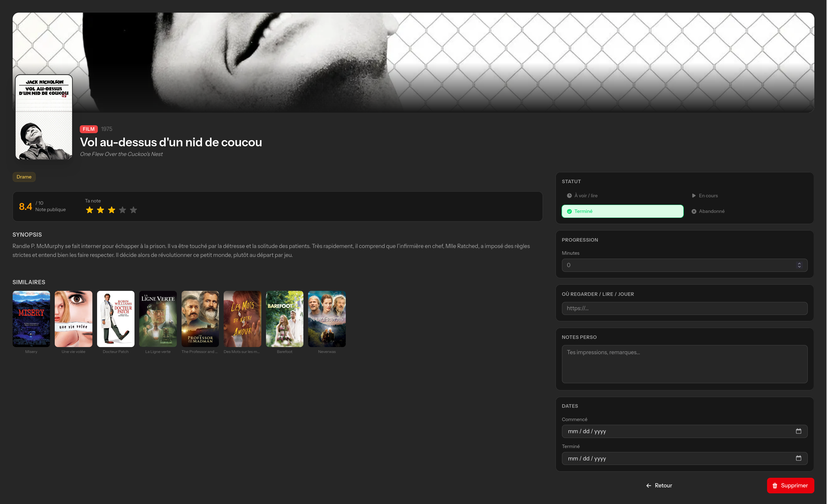
Task: Click the "https://..." streaming link input field
Action: coord(684,308)
